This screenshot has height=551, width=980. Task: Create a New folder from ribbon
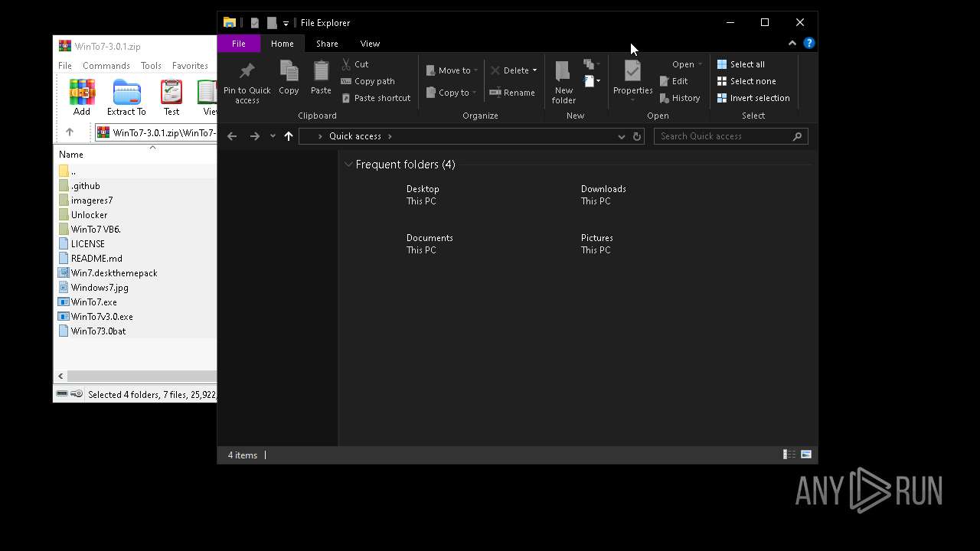click(563, 82)
